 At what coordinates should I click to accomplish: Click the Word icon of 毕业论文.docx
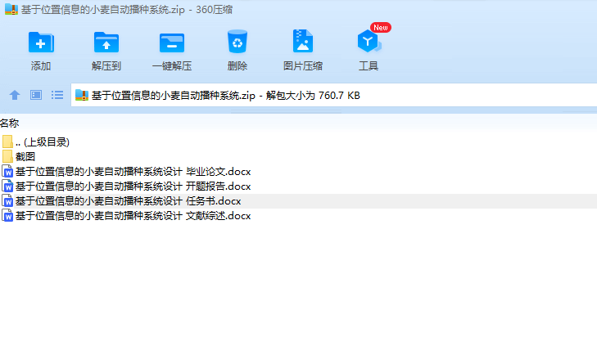pos(7,172)
